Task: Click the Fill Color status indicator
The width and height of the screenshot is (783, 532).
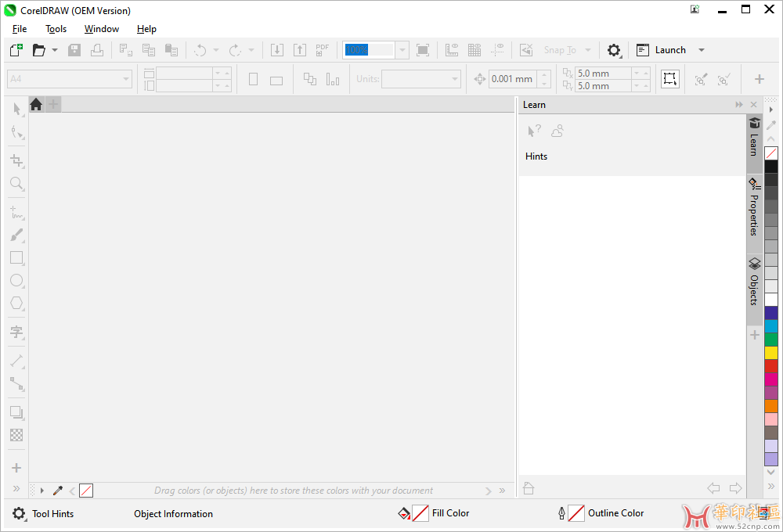Action: [434, 513]
